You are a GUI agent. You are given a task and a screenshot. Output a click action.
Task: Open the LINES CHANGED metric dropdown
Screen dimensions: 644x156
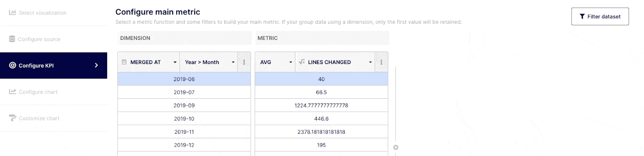[x=335, y=62]
